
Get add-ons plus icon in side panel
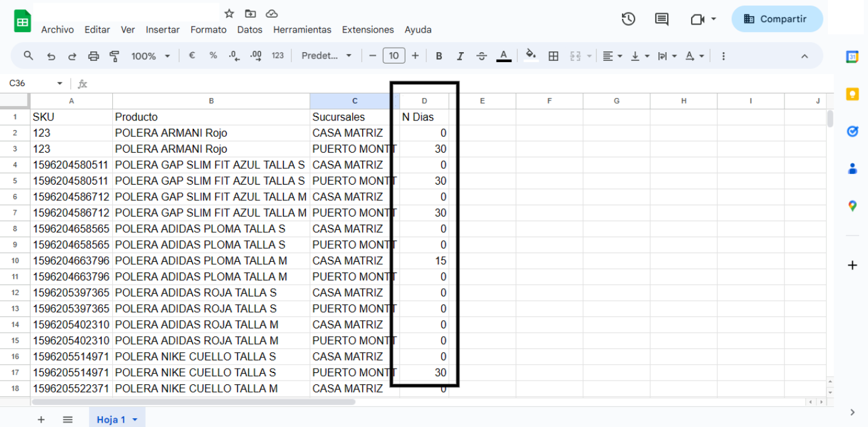852,265
